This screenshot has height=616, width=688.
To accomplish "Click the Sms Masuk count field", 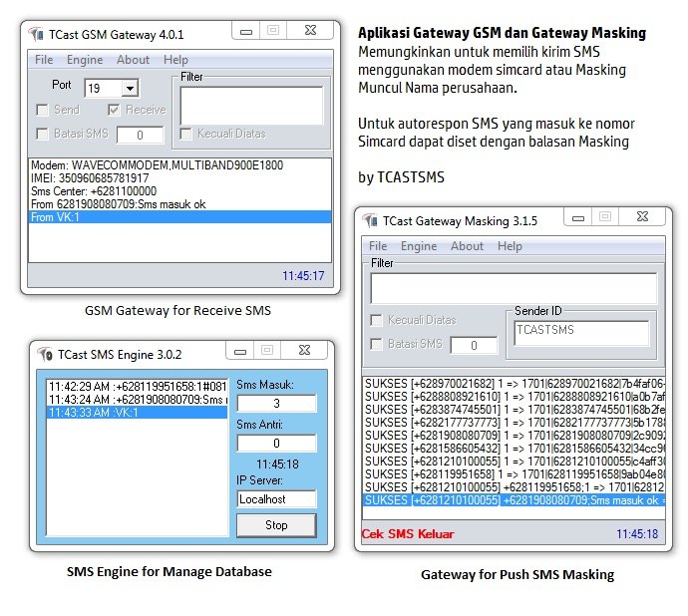I will point(276,404).
